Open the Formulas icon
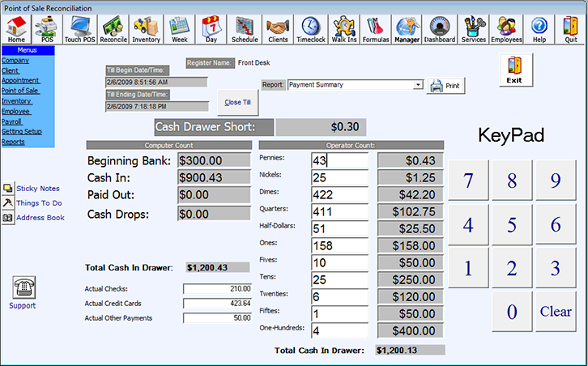Viewport: 588px width, 366px height. click(376, 29)
